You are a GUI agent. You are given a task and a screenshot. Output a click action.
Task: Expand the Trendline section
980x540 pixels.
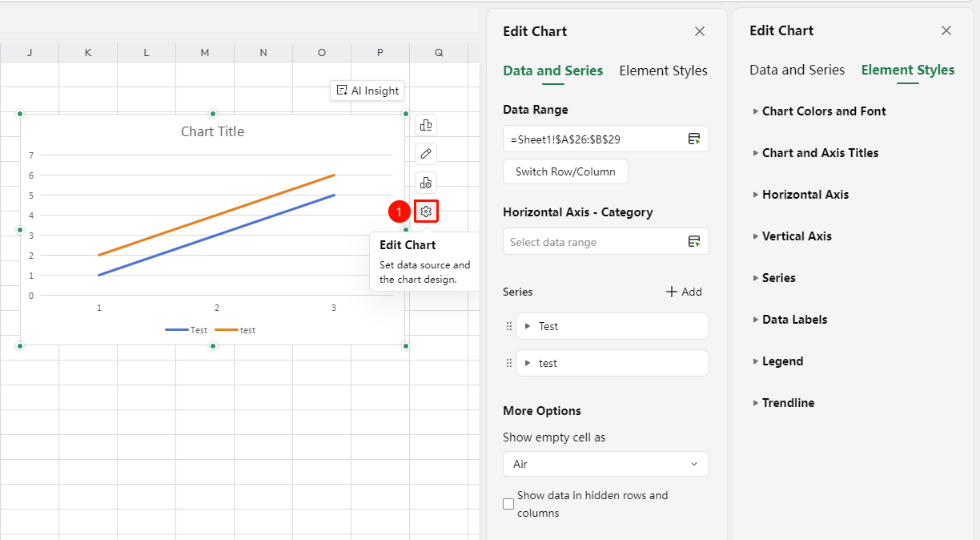[x=784, y=403]
